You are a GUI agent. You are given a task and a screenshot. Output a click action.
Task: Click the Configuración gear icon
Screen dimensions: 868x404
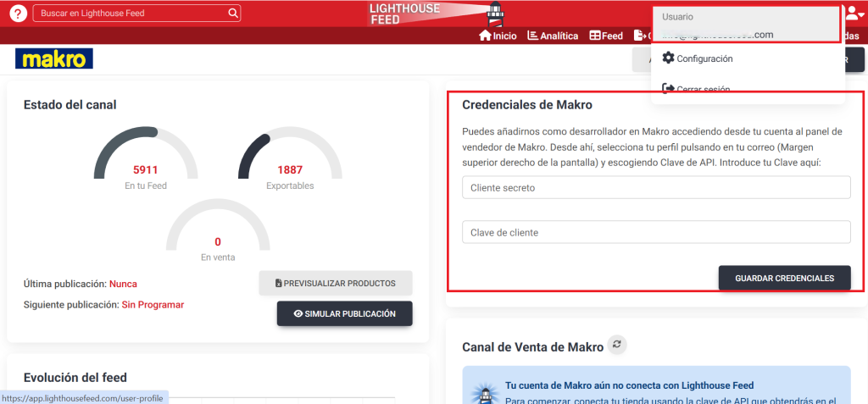[x=668, y=58]
